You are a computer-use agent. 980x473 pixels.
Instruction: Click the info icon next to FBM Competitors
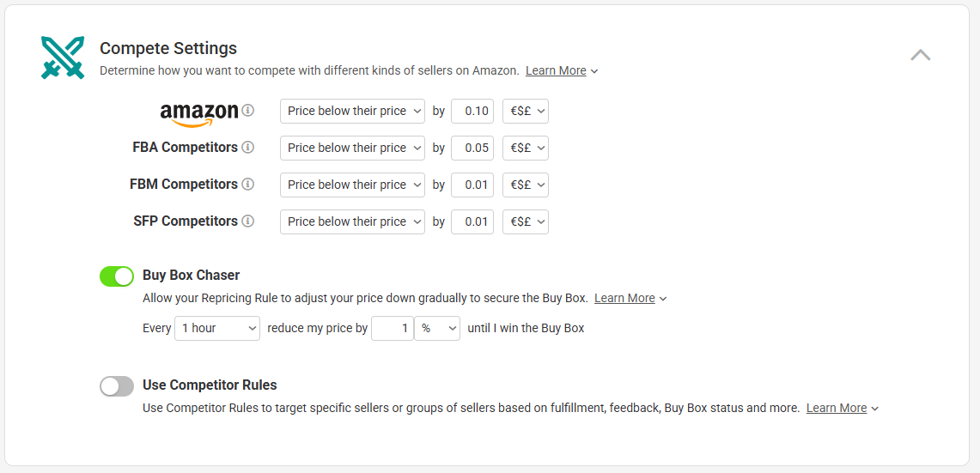pos(248,185)
